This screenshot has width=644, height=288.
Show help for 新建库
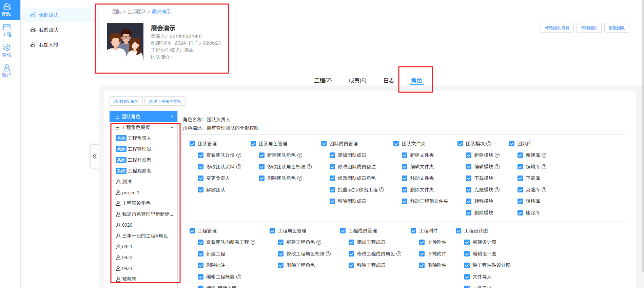coord(544,155)
